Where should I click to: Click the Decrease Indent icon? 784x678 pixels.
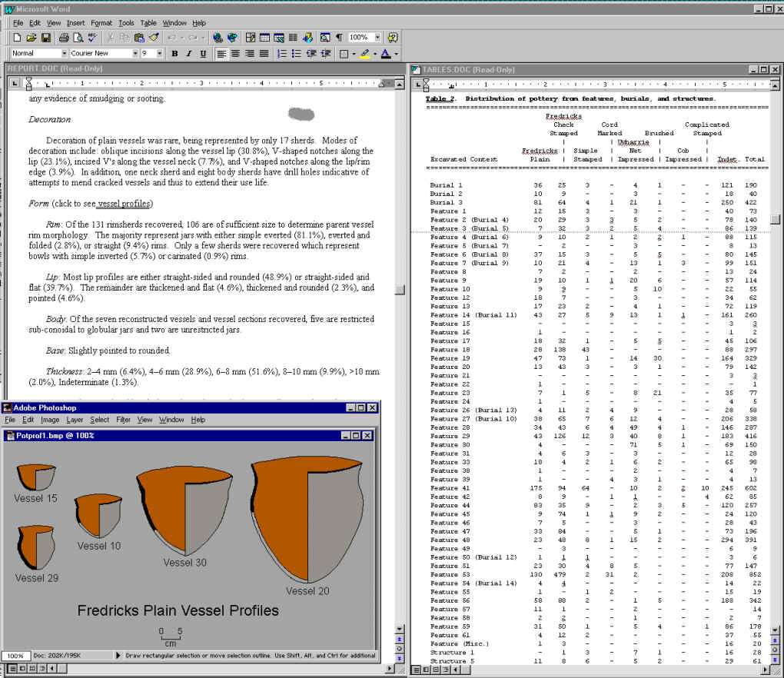tap(311, 54)
